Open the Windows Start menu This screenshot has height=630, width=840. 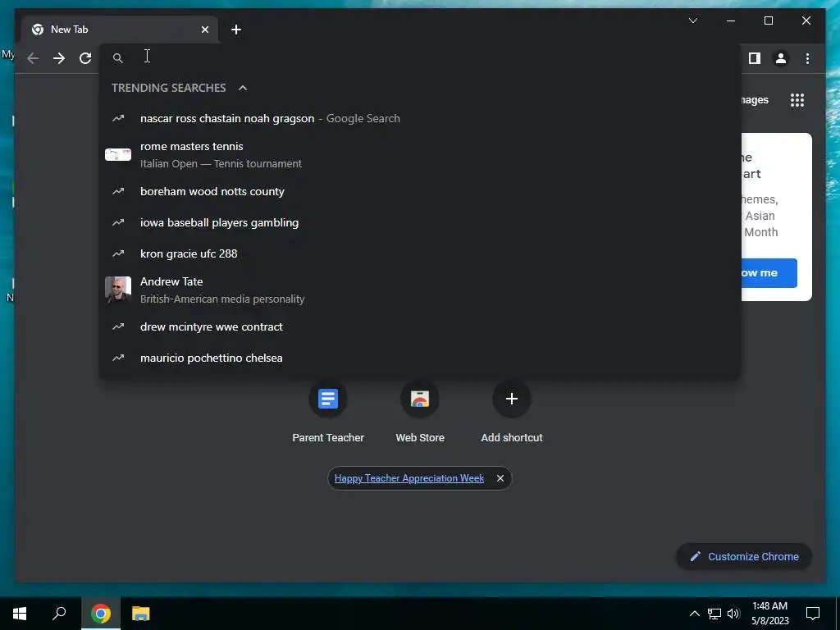tap(20, 614)
